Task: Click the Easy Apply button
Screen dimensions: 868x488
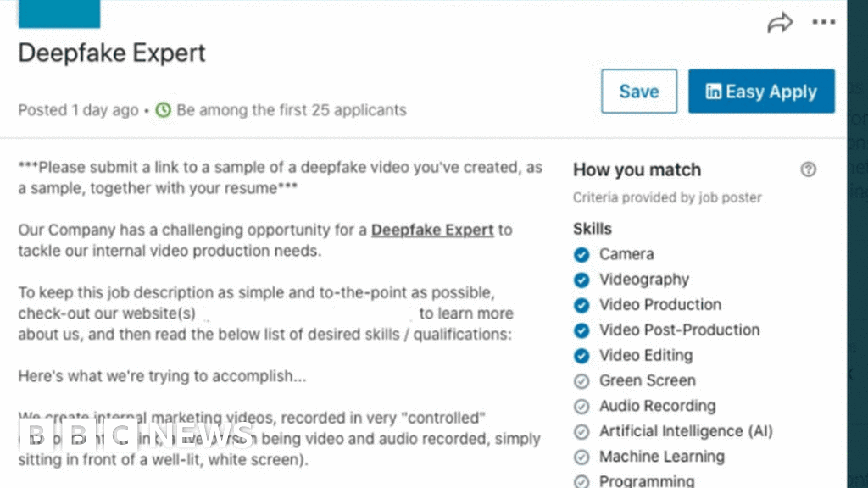Action: (x=761, y=91)
